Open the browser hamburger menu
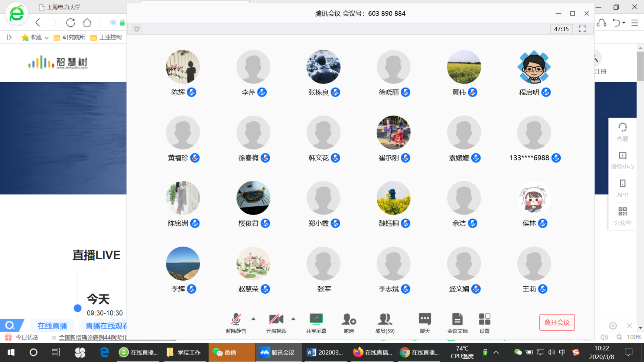Image resolution: width=644 pixels, height=362 pixels. pos(635,23)
